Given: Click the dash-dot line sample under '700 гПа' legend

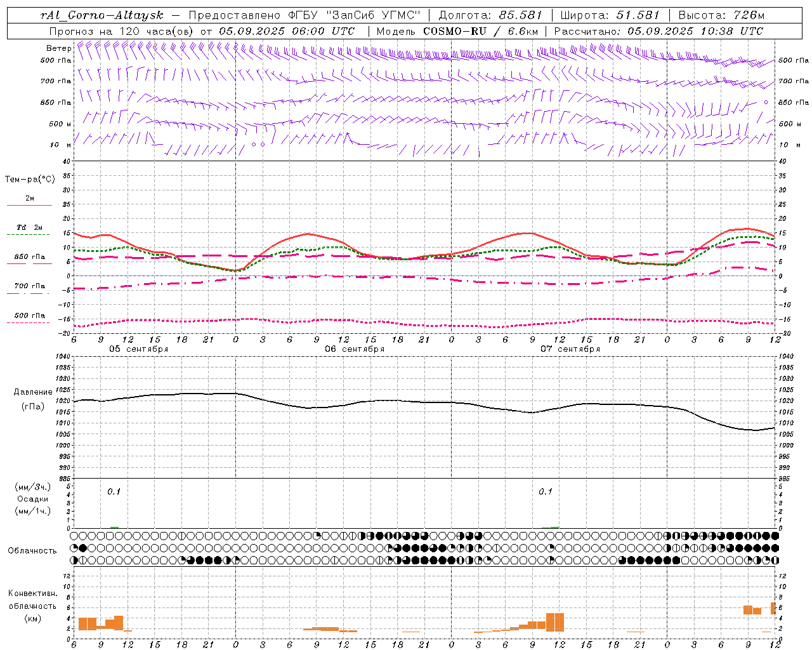Looking at the screenshot, I should tap(29, 294).
